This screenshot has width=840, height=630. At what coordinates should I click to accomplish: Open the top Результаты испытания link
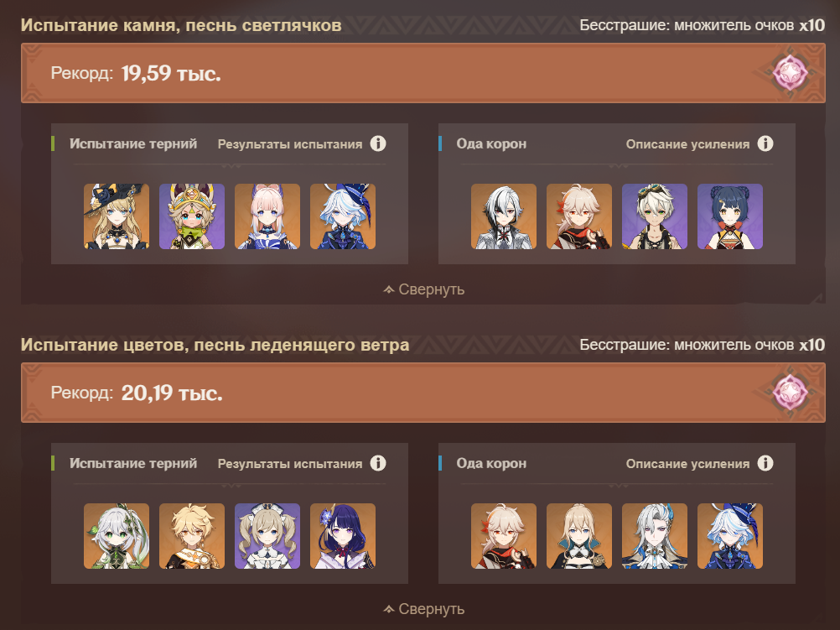[x=290, y=144]
